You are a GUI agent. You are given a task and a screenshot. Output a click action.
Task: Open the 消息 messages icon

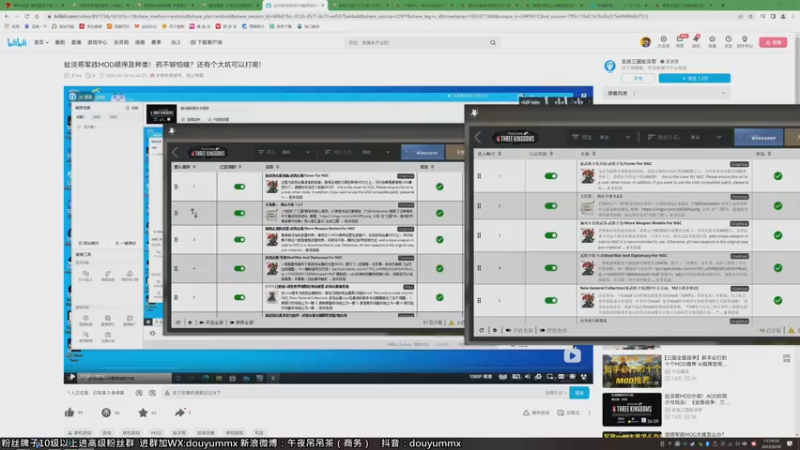click(680, 41)
